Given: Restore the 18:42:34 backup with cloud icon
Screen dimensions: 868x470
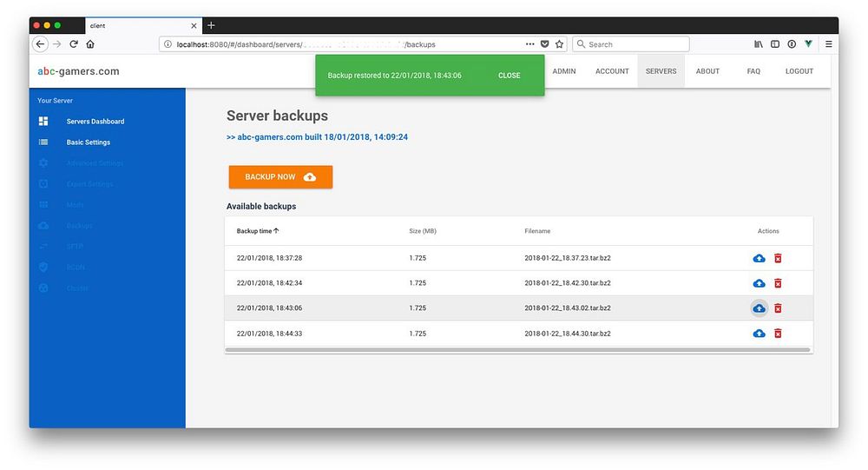Looking at the screenshot, I should point(759,283).
